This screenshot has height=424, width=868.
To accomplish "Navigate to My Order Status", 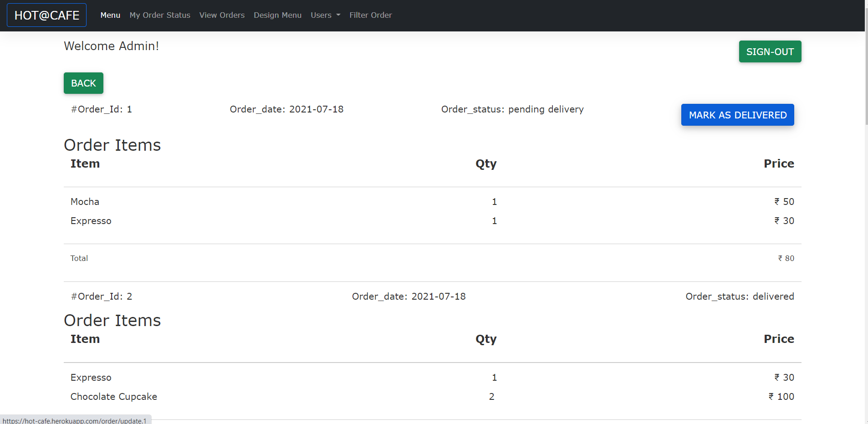I will [x=160, y=15].
